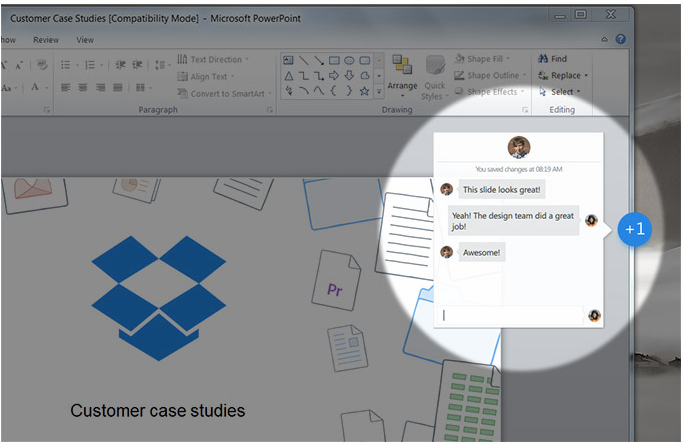Open the Shape Fill menu
This screenshot has height=445, width=683.
(483, 59)
